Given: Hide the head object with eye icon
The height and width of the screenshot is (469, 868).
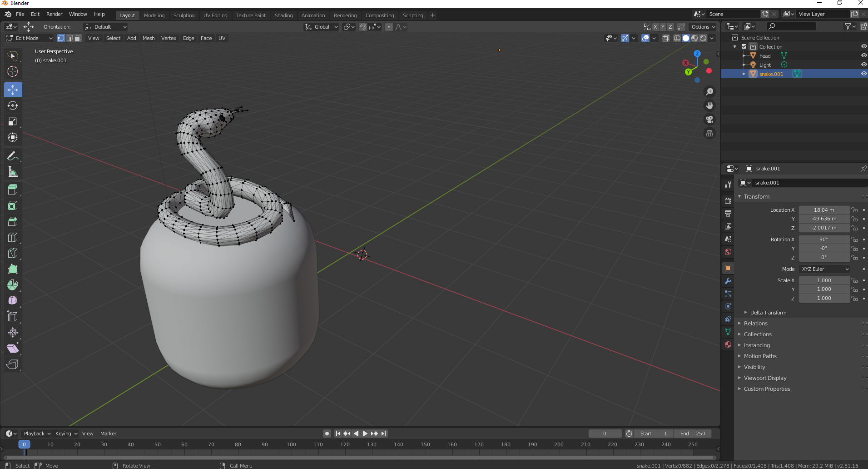Looking at the screenshot, I should 863,55.
